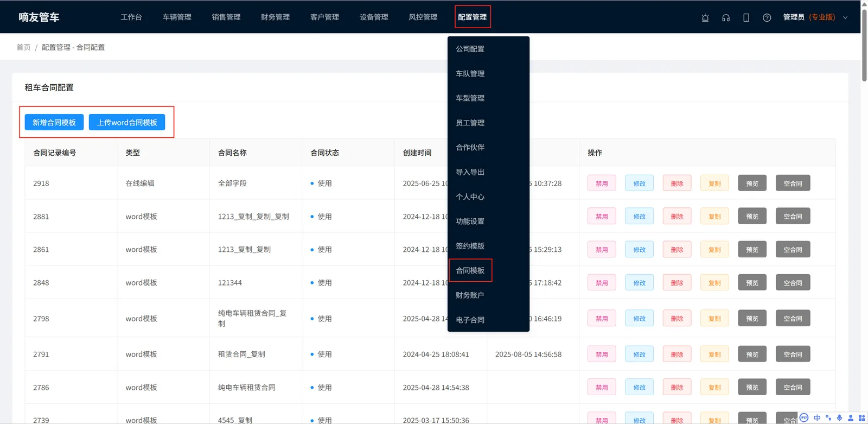This screenshot has width=868, height=424.
Task: Copy contract 2848 using 复制 button
Action: click(715, 283)
